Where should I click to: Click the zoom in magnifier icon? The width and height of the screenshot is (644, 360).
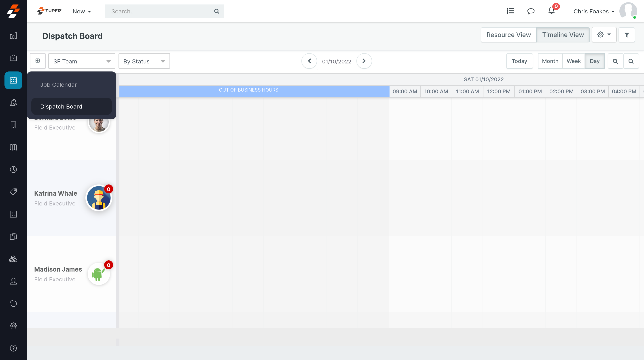pos(615,61)
